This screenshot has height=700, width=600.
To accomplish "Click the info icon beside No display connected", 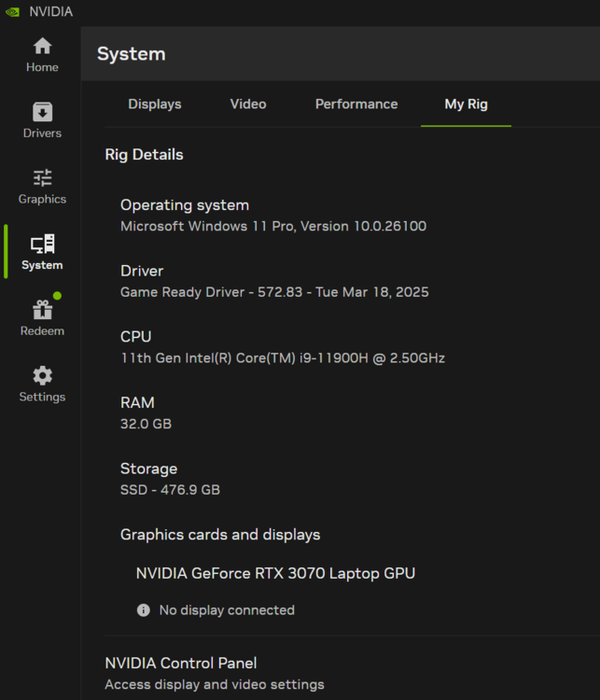I will [x=144, y=609].
